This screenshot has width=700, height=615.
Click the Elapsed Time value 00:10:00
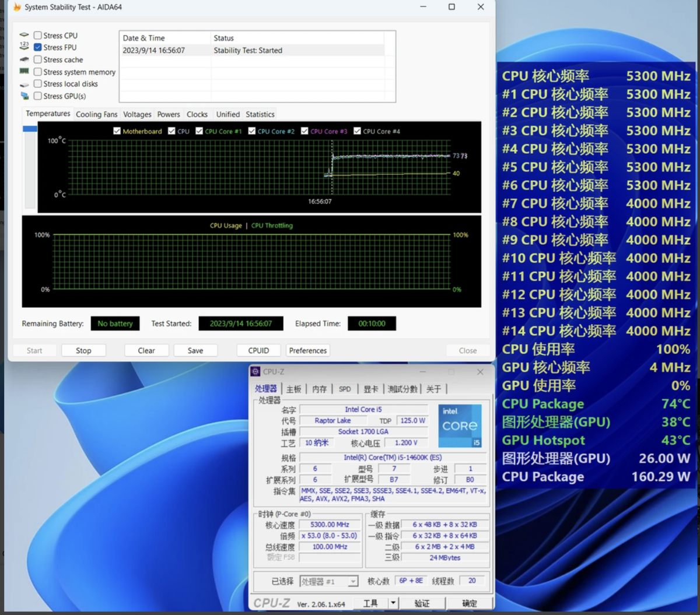372,324
